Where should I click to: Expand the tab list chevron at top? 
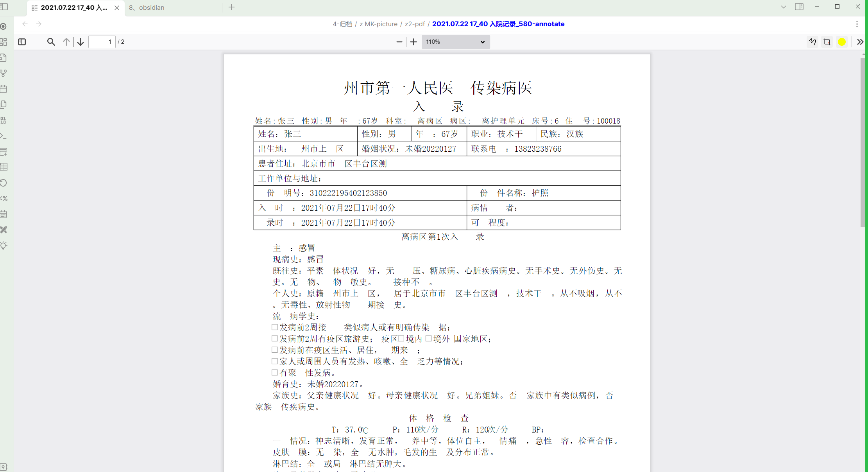(784, 7)
